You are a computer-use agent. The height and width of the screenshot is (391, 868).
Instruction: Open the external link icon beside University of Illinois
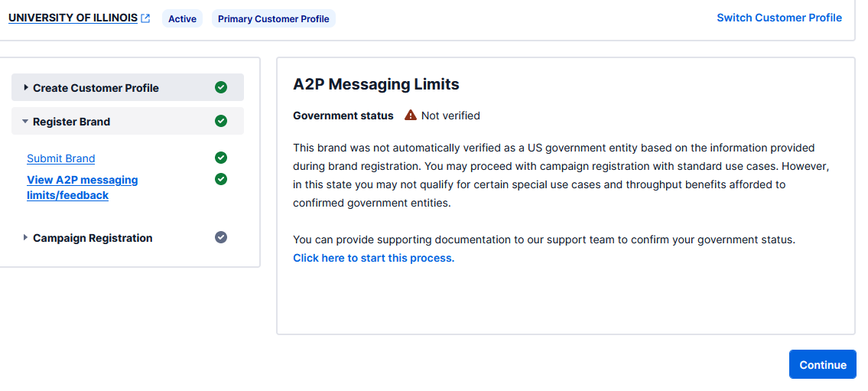[x=145, y=18]
